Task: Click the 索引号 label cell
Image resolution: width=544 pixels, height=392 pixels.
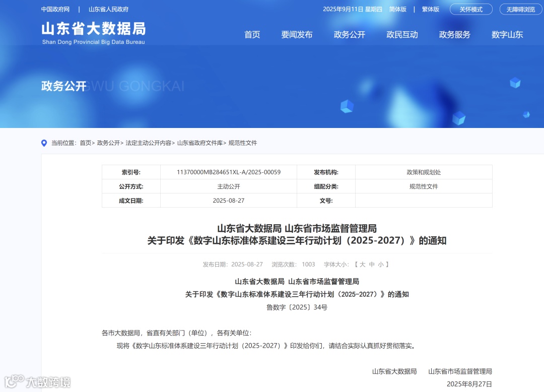Action: (131, 172)
